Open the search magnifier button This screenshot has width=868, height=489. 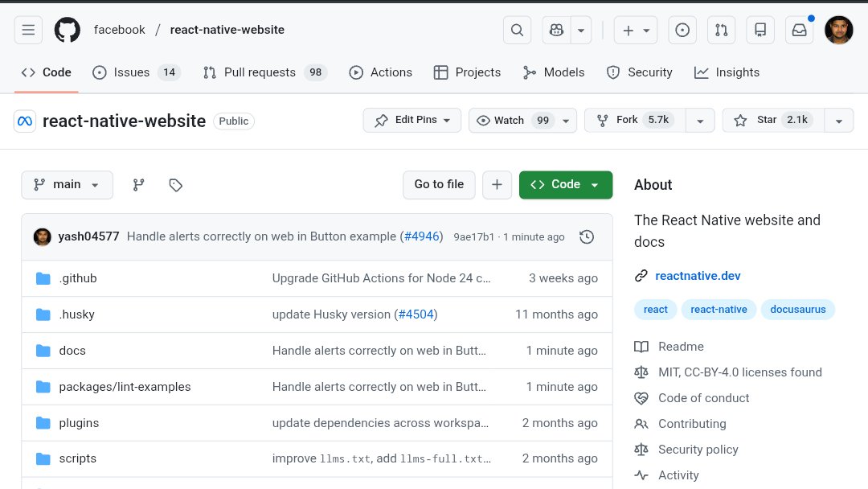coord(517,30)
